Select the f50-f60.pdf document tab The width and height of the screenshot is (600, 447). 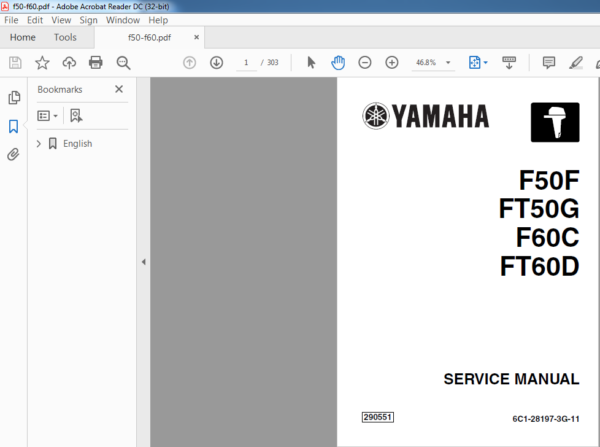[149, 38]
